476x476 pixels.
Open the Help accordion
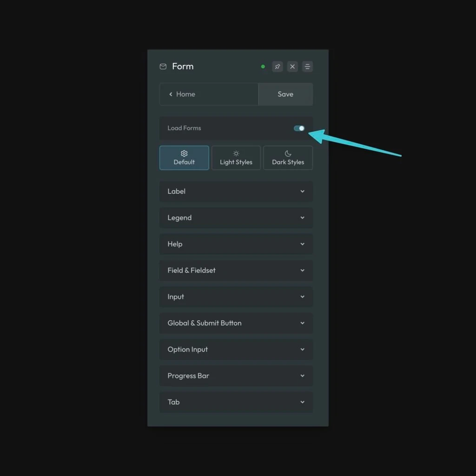236,244
